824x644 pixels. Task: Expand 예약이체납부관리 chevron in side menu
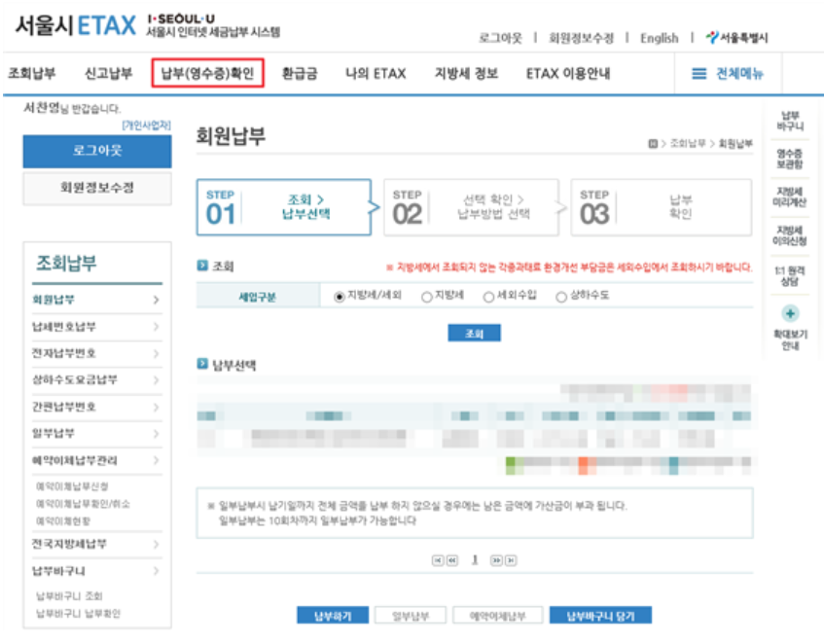156,460
